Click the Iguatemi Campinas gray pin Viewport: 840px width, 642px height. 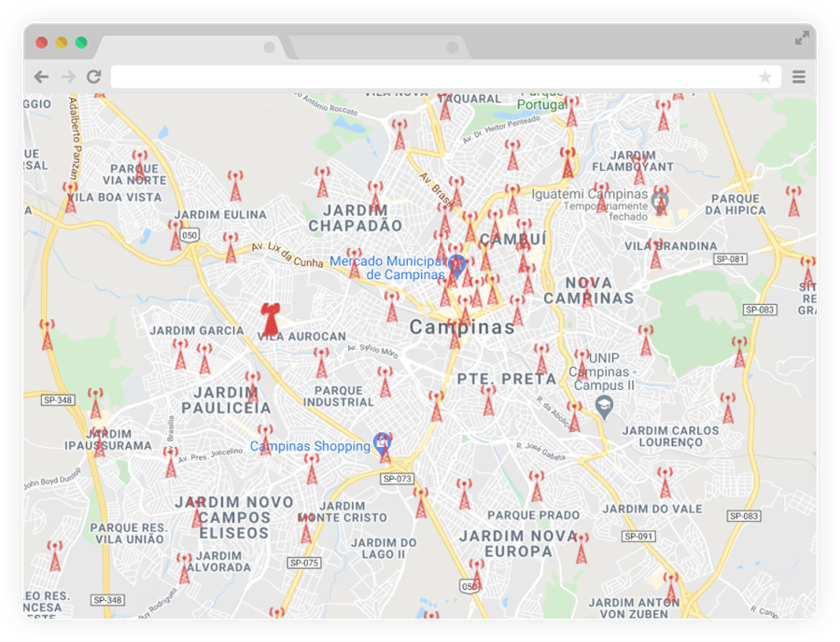660,202
